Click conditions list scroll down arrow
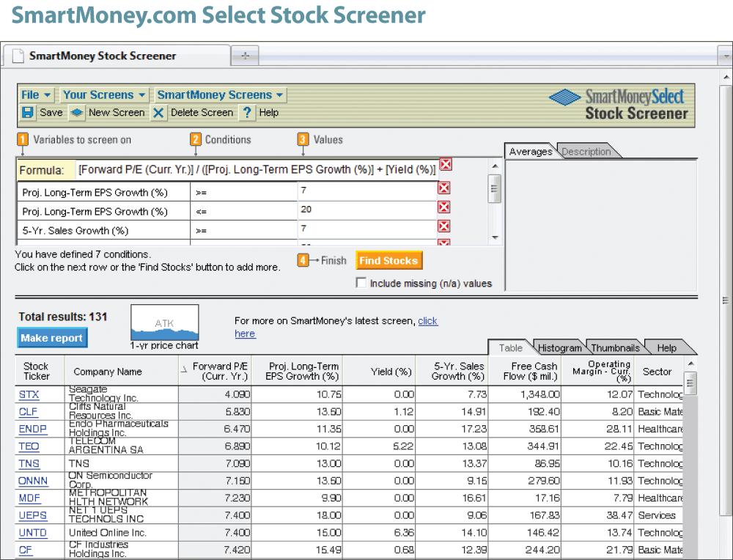The height and width of the screenshot is (560, 733). [x=495, y=238]
